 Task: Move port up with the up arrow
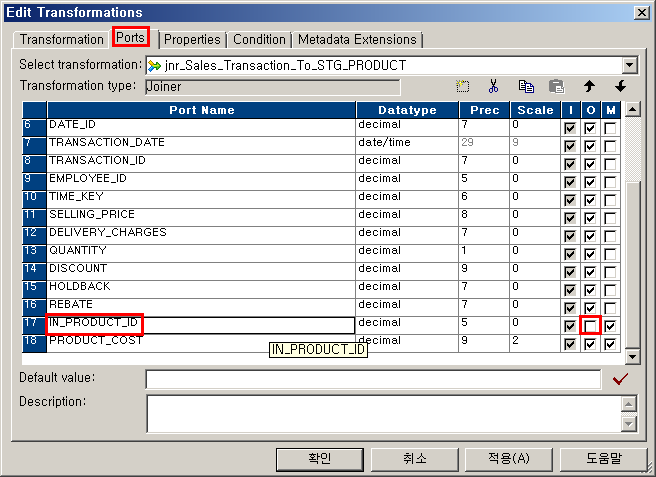pos(589,86)
